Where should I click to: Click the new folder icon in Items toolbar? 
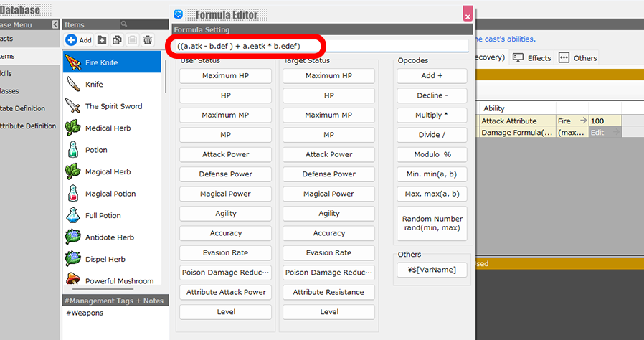click(102, 40)
